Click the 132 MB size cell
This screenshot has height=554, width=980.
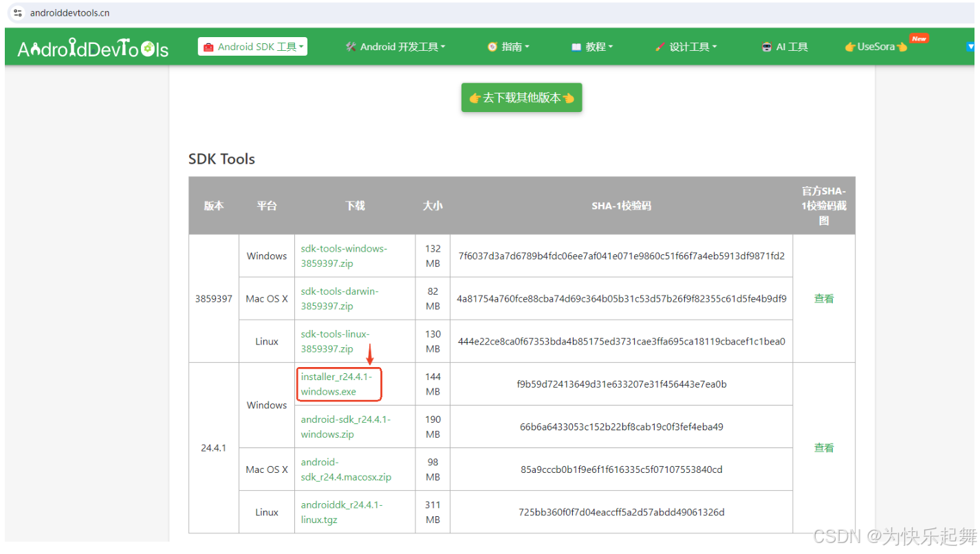point(433,256)
